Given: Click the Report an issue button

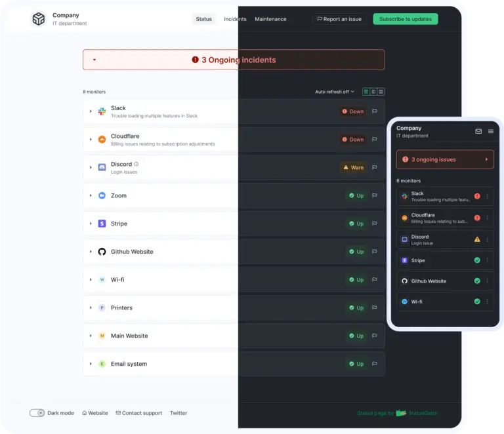Looking at the screenshot, I should tap(339, 19).
